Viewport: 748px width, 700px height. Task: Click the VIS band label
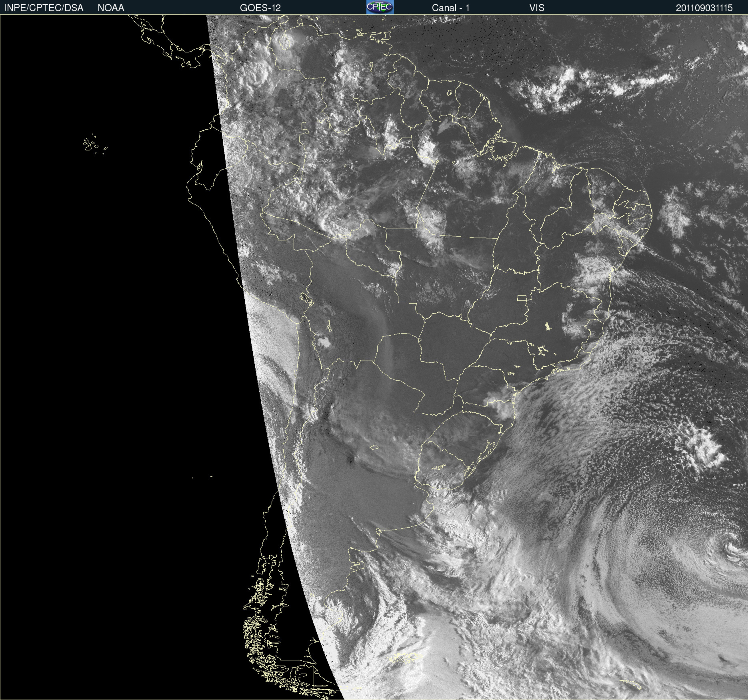point(537,8)
